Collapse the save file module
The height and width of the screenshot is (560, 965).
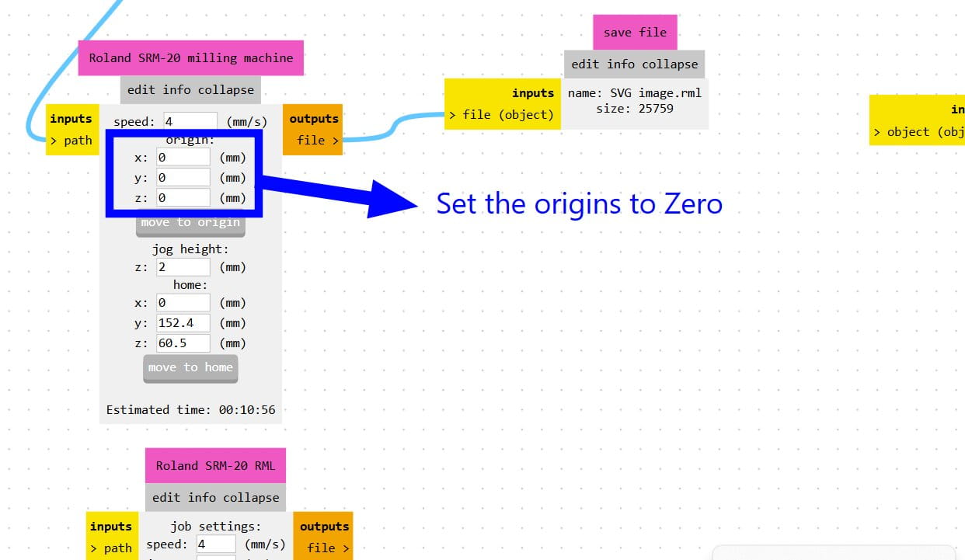pyautogui.click(x=670, y=64)
